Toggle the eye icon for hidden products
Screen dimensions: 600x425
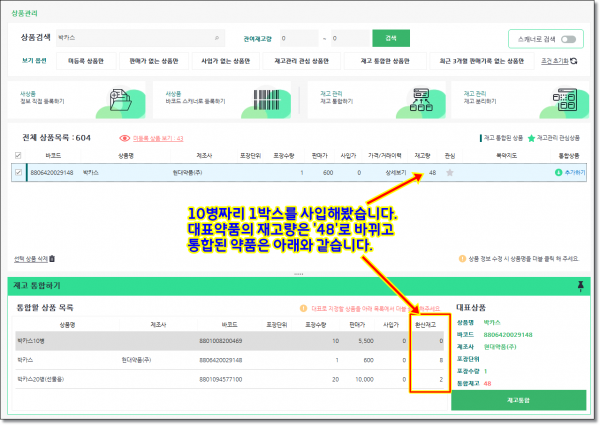(125, 139)
